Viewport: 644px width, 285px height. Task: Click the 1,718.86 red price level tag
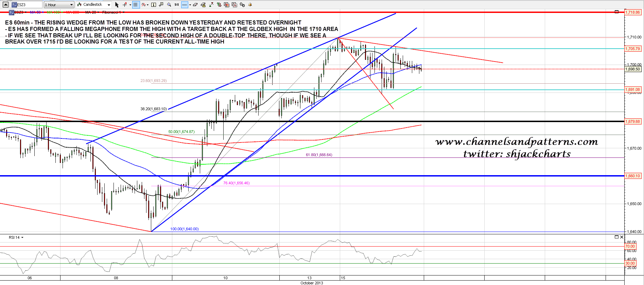coord(632,12)
